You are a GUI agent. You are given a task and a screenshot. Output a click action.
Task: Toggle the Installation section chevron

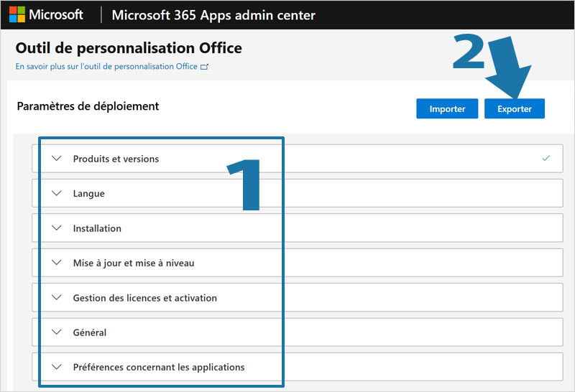[57, 228]
